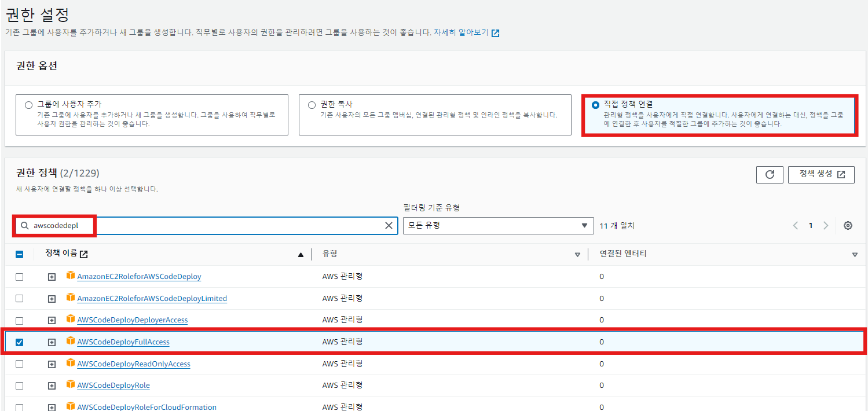
Task: Click policy search field containing awscodedepl
Action: click(206, 226)
